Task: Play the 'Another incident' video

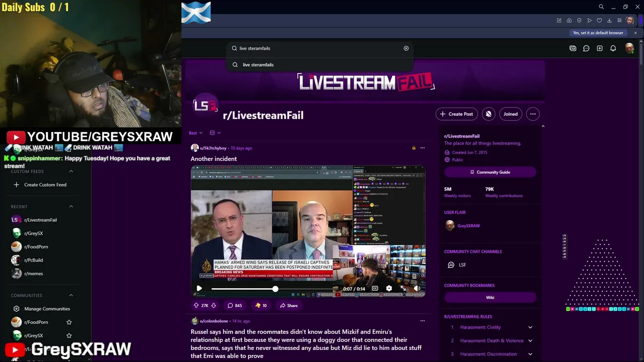Action: pos(199,289)
